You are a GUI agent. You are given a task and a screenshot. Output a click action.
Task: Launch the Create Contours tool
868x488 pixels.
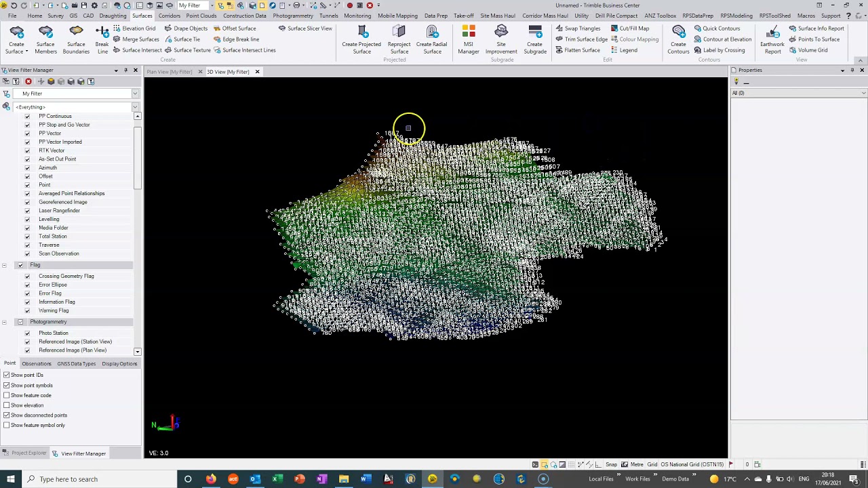[x=678, y=39]
